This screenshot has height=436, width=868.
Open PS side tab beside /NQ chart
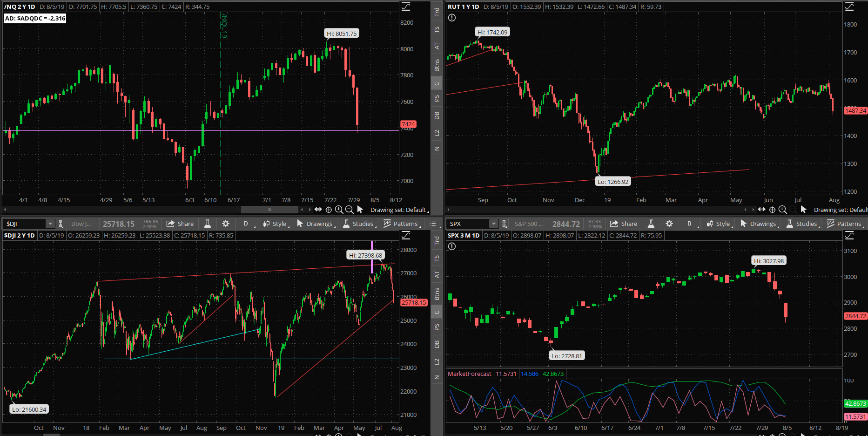pyautogui.click(x=437, y=98)
